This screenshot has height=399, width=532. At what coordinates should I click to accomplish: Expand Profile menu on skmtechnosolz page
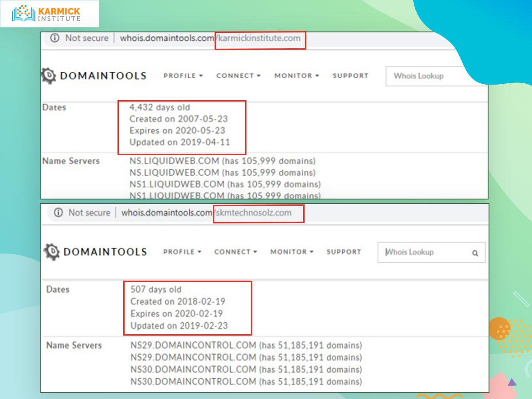pos(182,252)
